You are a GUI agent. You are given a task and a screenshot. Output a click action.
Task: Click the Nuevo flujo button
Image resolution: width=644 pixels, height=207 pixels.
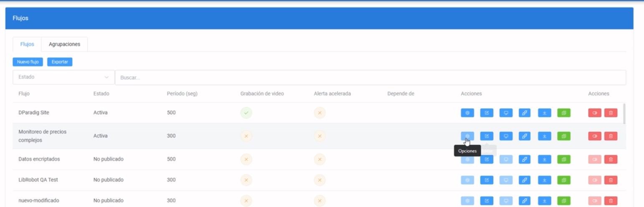click(28, 62)
